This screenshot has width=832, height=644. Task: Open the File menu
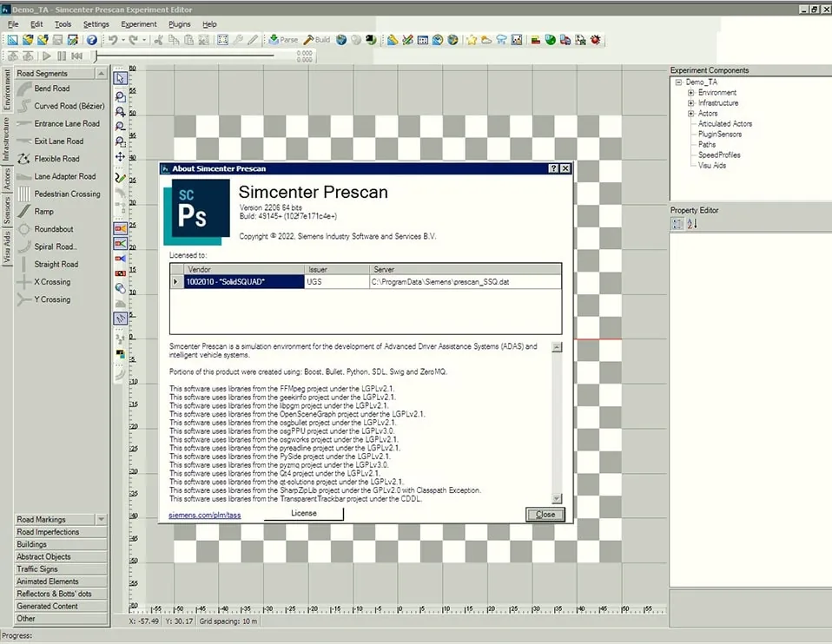click(x=13, y=24)
